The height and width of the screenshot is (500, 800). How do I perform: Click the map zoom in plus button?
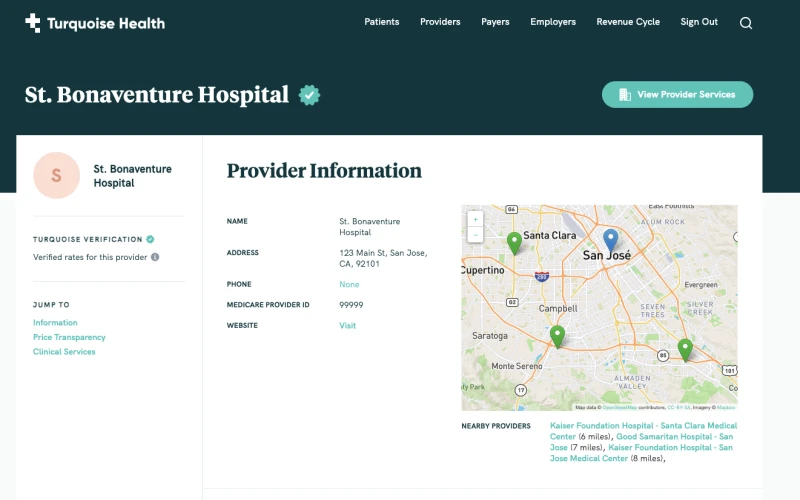pos(475,219)
